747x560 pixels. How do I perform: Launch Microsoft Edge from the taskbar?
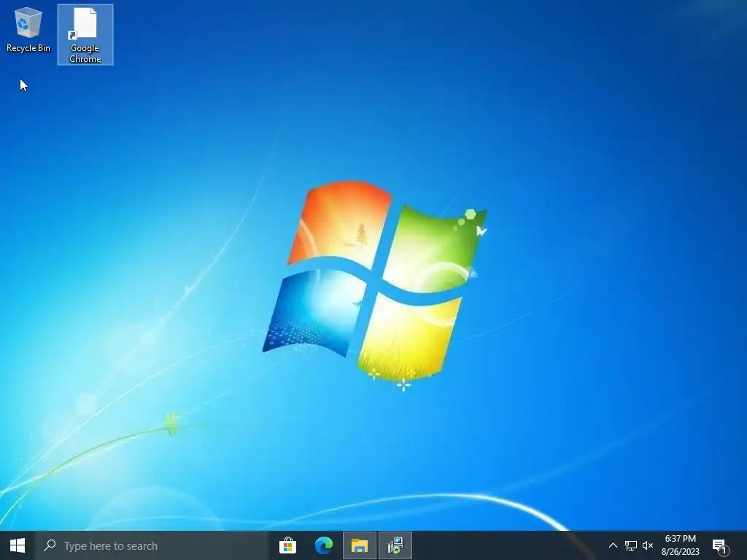(x=324, y=545)
